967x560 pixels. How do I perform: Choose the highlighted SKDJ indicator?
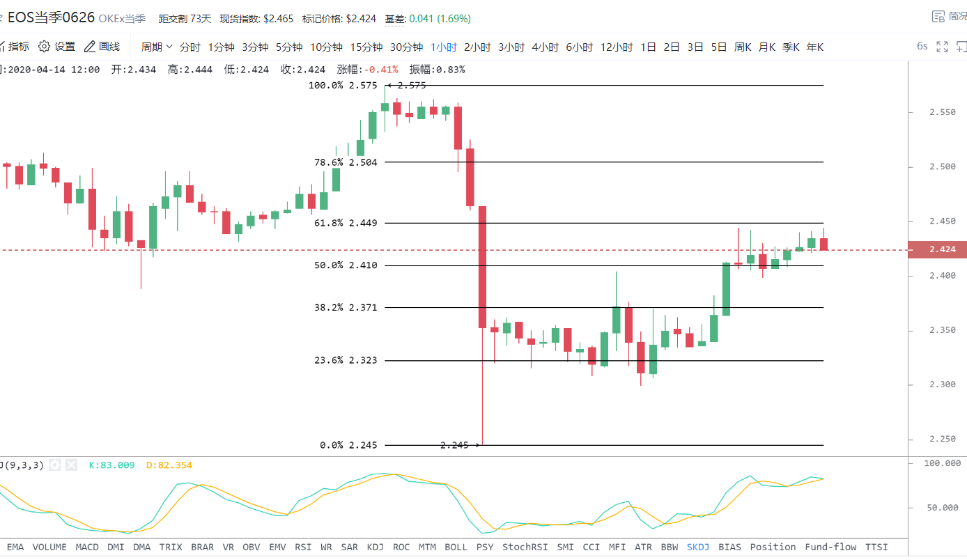tap(698, 547)
